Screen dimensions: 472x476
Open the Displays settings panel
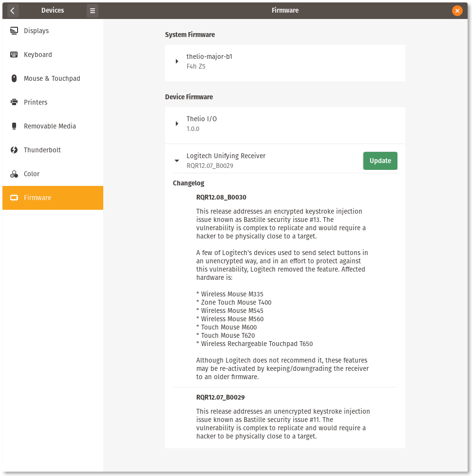tap(53, 31)
